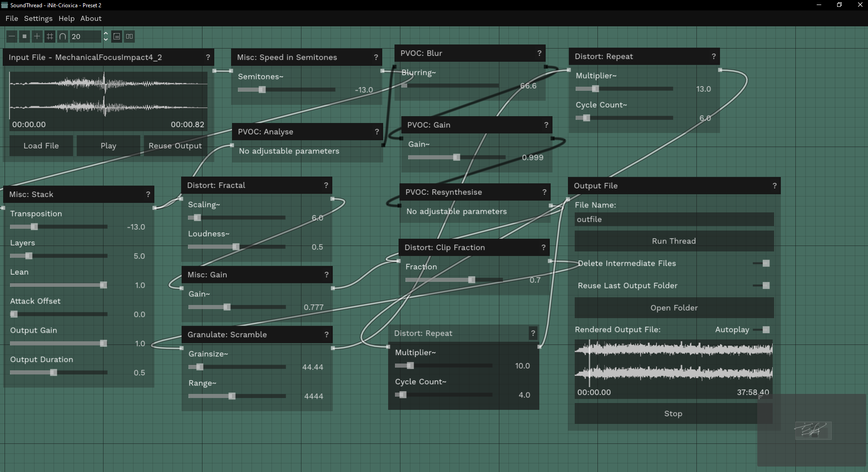The width and height of the screenshot is (868, 472).
Task: Click the Grainsize value 44.44
Action: coord(313,367)
